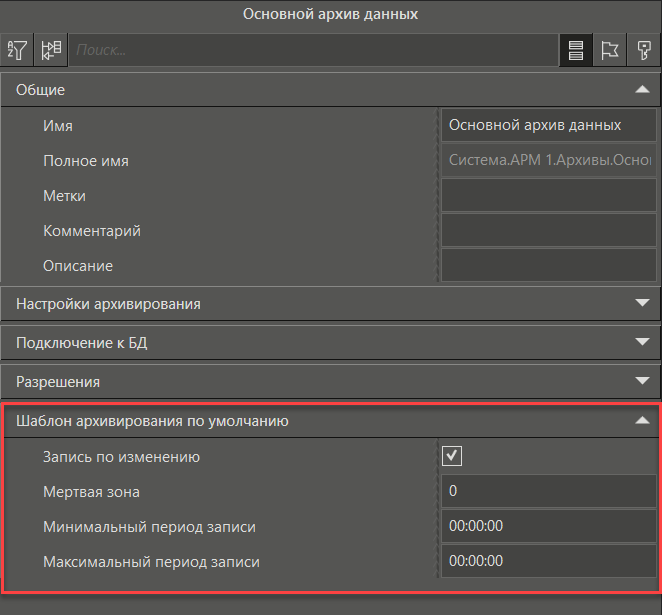Image resolution: width=662 pixels, height=615 pixels.
Task: Expand the Подключение к БД section
Action: click(x=642, y=342)
